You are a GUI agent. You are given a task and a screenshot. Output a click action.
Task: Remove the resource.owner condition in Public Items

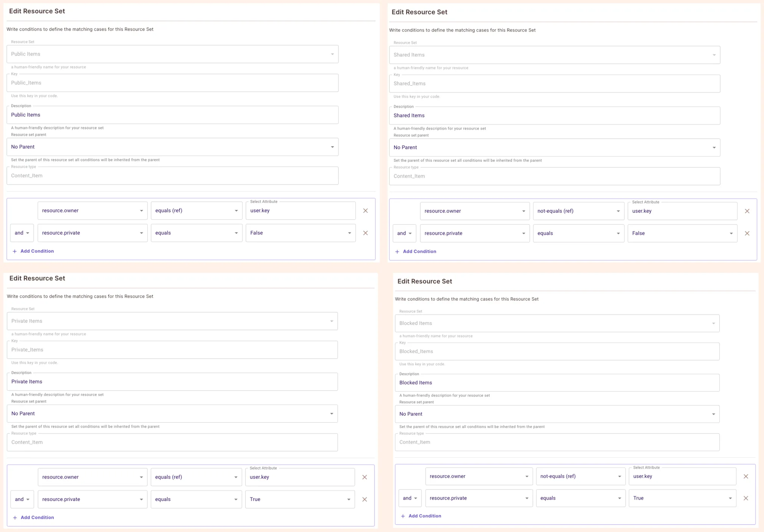point(365,211)
